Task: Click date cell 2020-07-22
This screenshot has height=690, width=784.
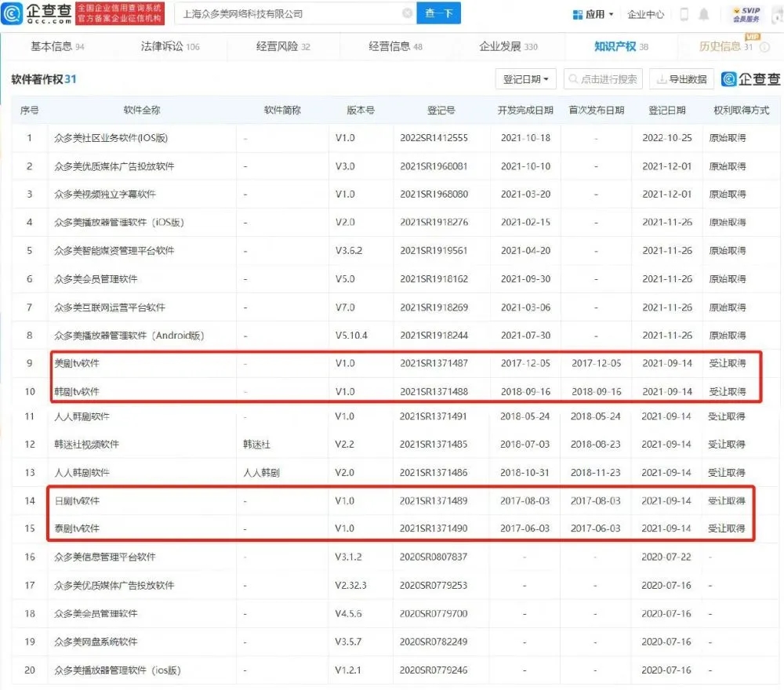Action: coord(666,557)
